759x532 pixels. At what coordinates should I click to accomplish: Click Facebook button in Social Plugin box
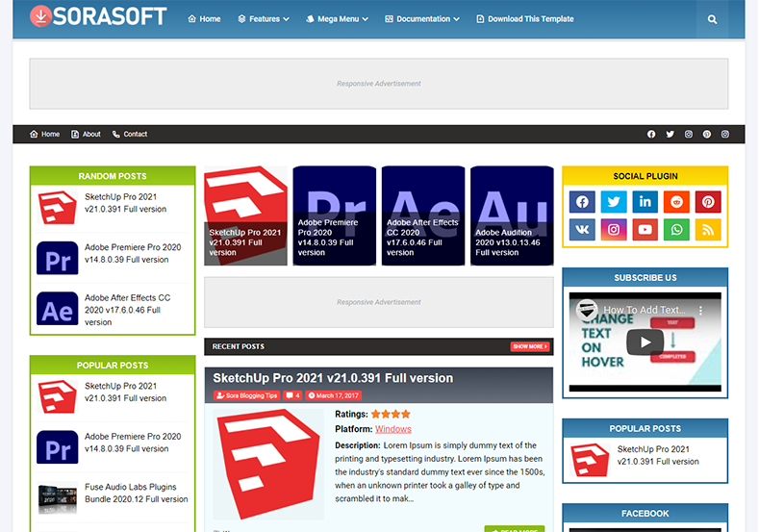tap(582, 201)
